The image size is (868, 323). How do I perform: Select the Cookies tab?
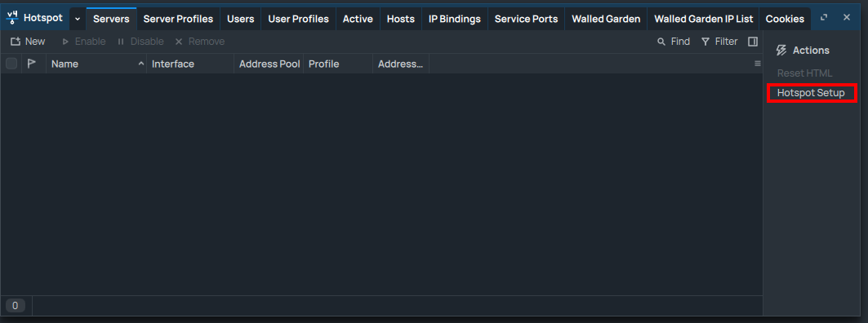coord(785,19)
